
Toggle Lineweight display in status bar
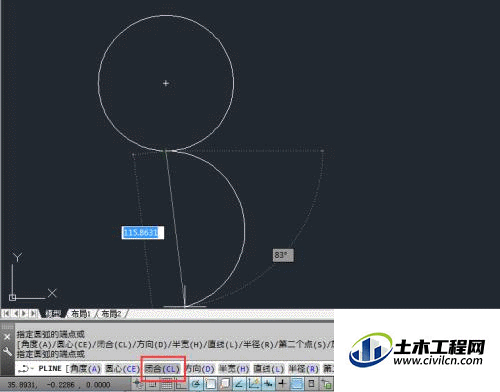282,384
